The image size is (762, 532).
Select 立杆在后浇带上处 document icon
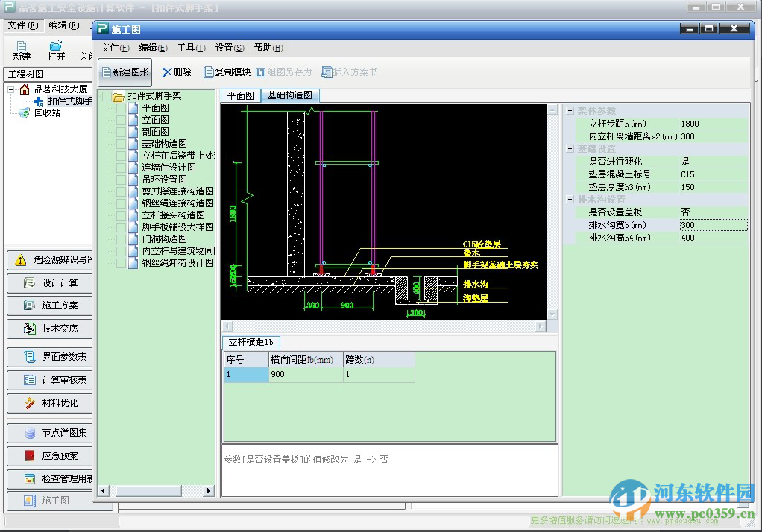(x=133, y=156)
